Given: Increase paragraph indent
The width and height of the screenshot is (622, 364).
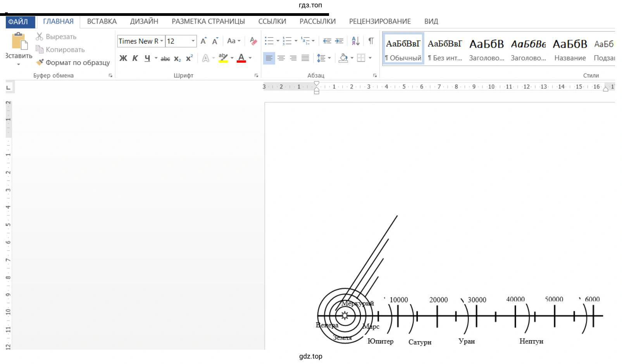Looking at the screenshot, I should click(339, 41).
